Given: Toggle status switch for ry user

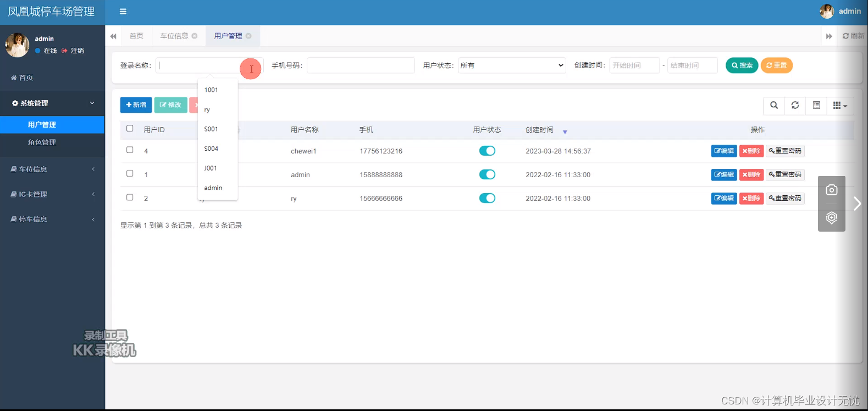Looking at the screenshot, I should coord(487,198).
